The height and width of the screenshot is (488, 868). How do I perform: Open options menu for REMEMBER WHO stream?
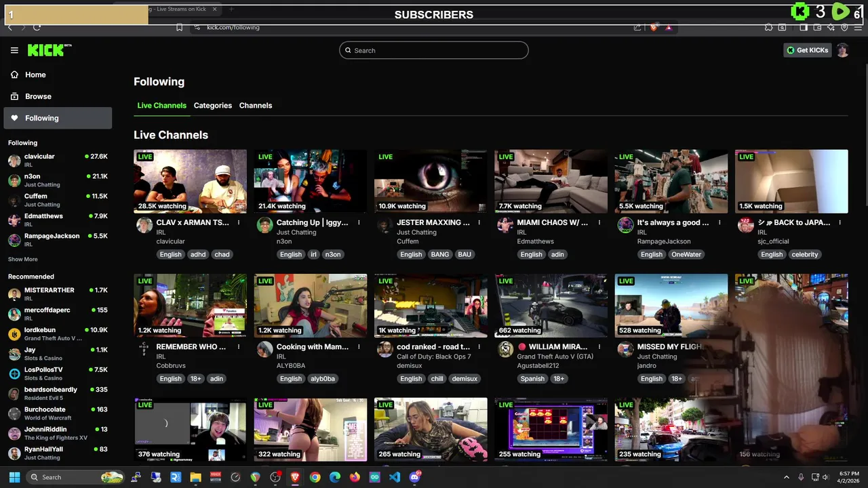point(239,346)
